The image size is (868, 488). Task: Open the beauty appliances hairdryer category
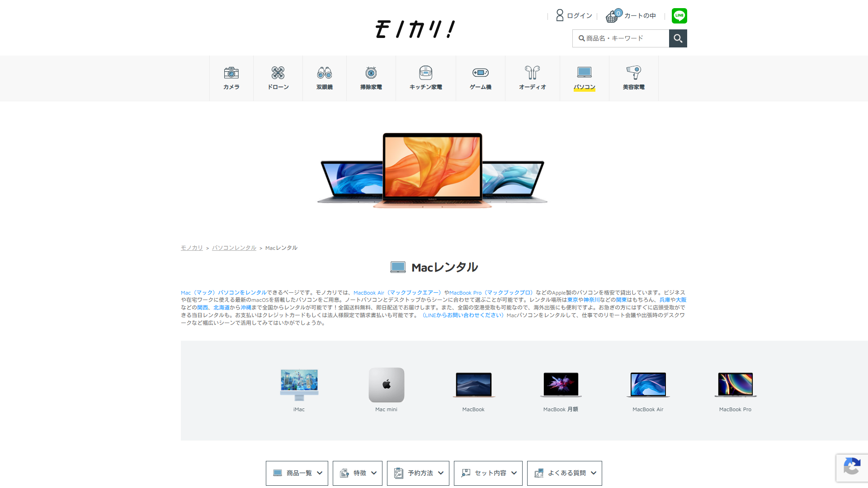coord(633,73)
